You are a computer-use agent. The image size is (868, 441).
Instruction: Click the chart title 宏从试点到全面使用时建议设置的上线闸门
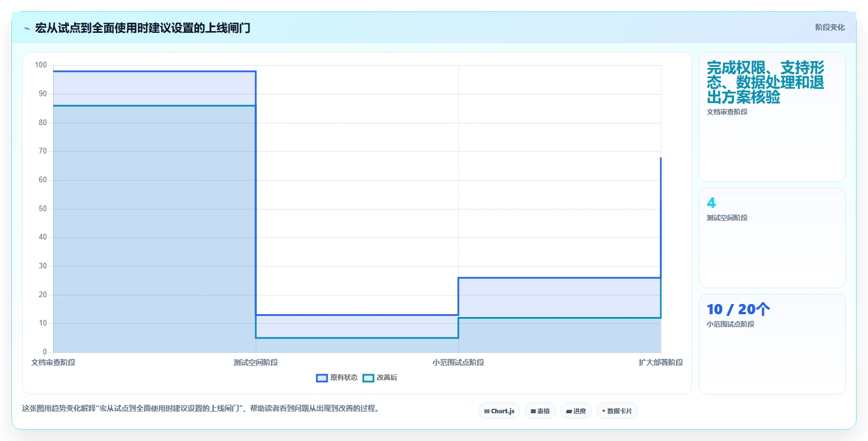143,28
